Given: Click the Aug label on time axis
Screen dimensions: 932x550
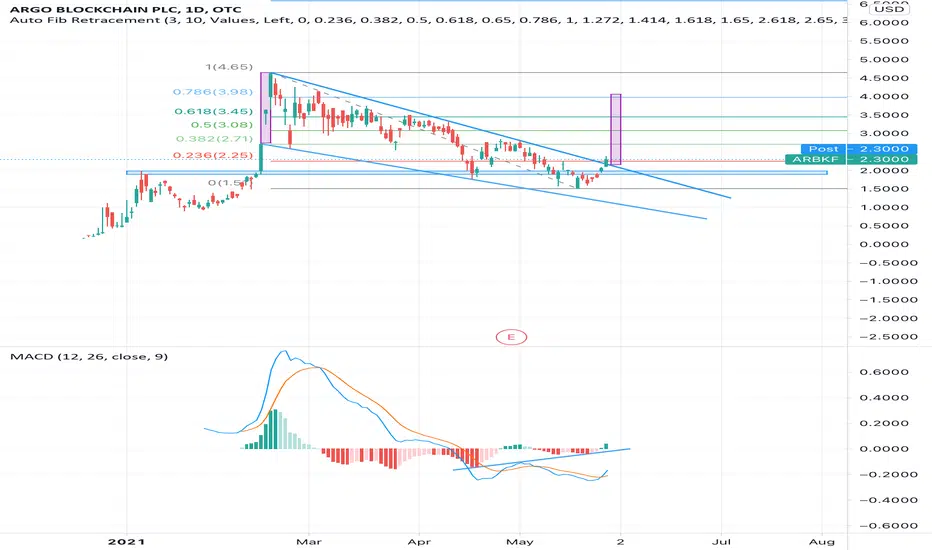Looking at the screenshot, I should 822,542.
